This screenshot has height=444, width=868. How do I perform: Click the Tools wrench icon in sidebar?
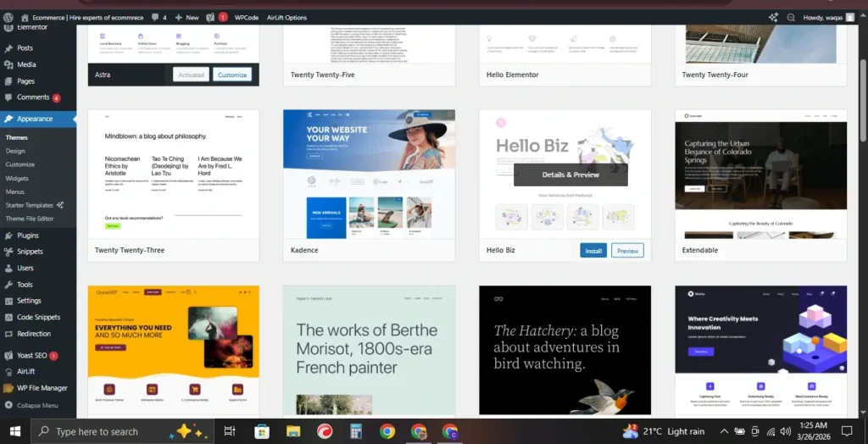pyautogui.click(x=8, y=285)
